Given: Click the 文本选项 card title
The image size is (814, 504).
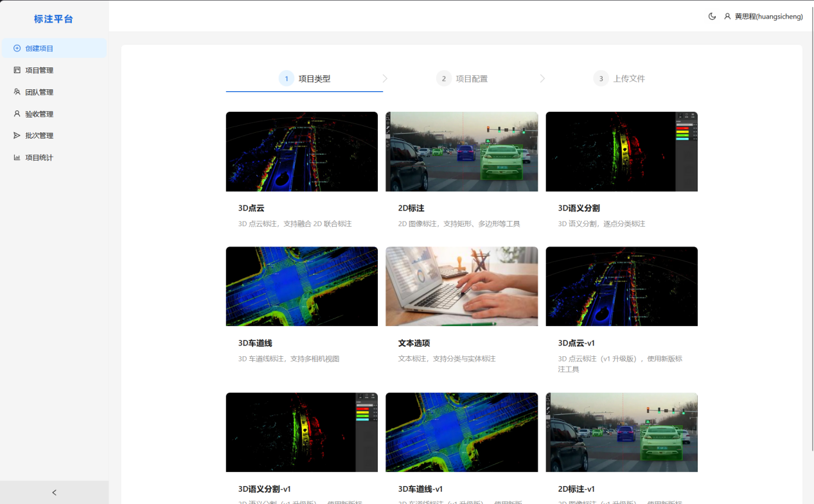Looking at the screenshot, I should pos(414,343).
